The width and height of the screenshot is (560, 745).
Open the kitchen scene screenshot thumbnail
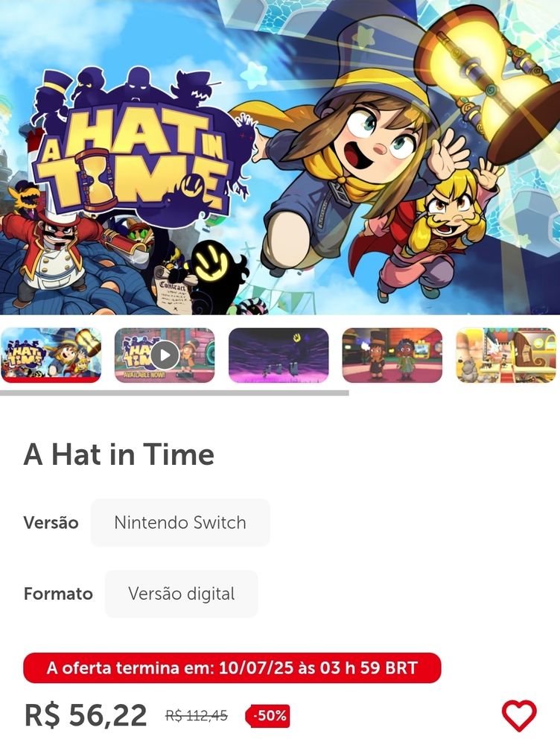point(506,355)
